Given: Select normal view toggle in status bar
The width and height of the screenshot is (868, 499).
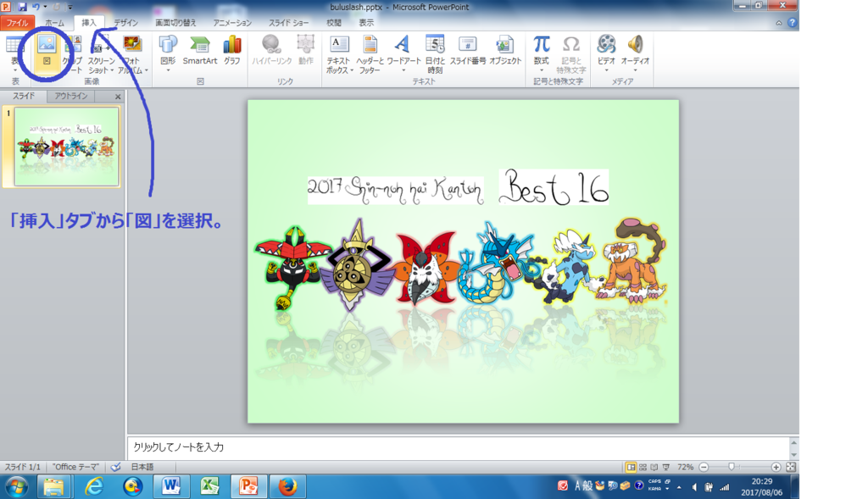Looking at the screenshot, I should 631,468.
